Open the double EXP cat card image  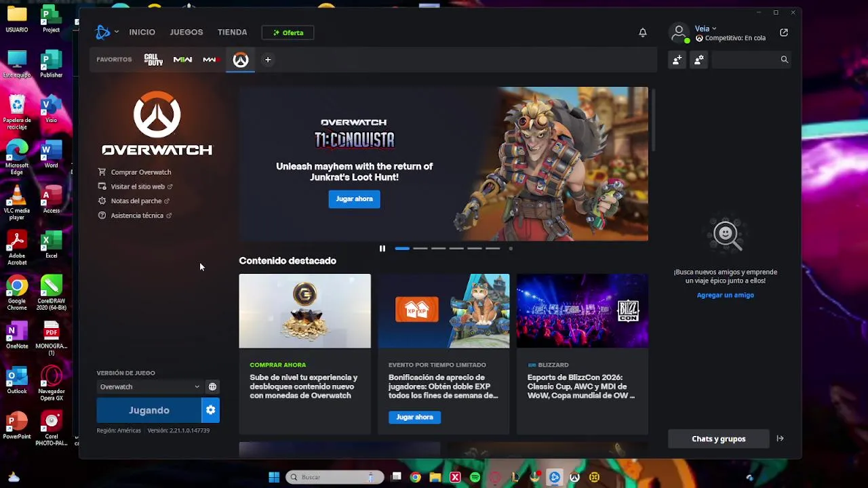click(x=443, y=311)
